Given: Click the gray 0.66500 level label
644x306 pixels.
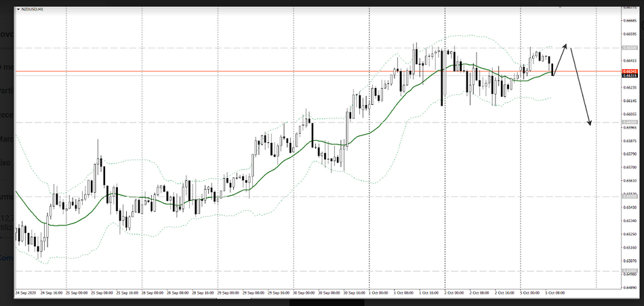Looking at the screenshot, I should click(629, 47).
